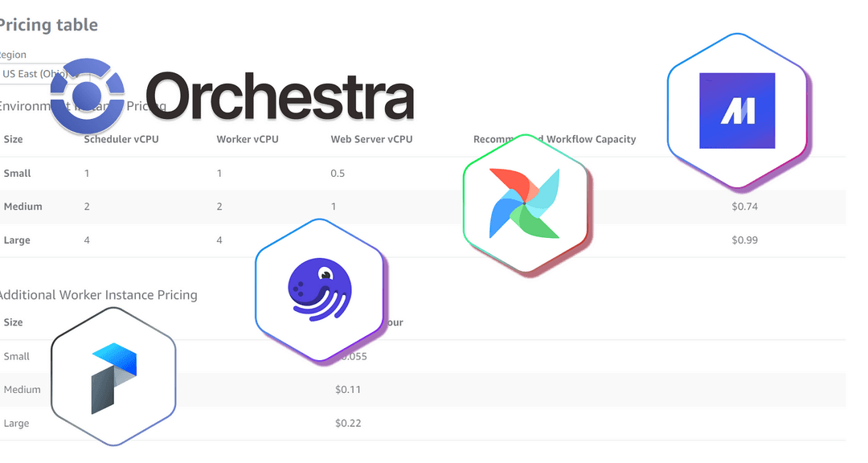
Task: Select the Medium row in environment table
Action: click(423, 207)
